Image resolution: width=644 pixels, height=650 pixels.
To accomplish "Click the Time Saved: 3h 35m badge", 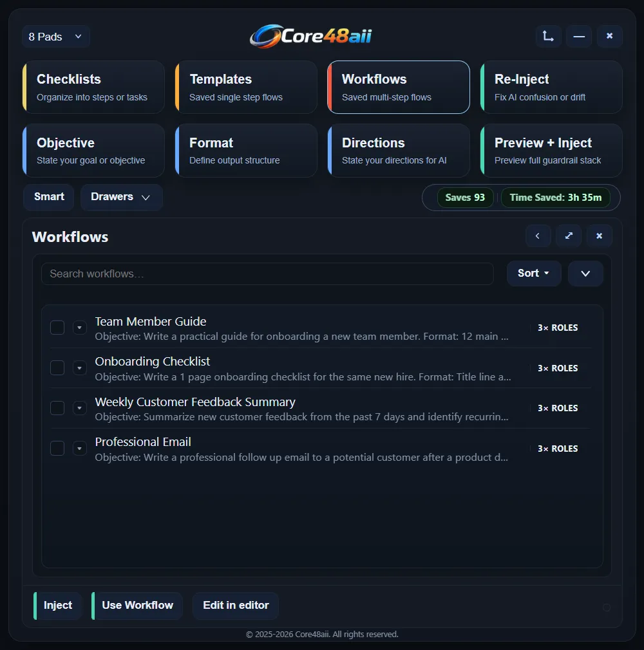I will 556,198.
